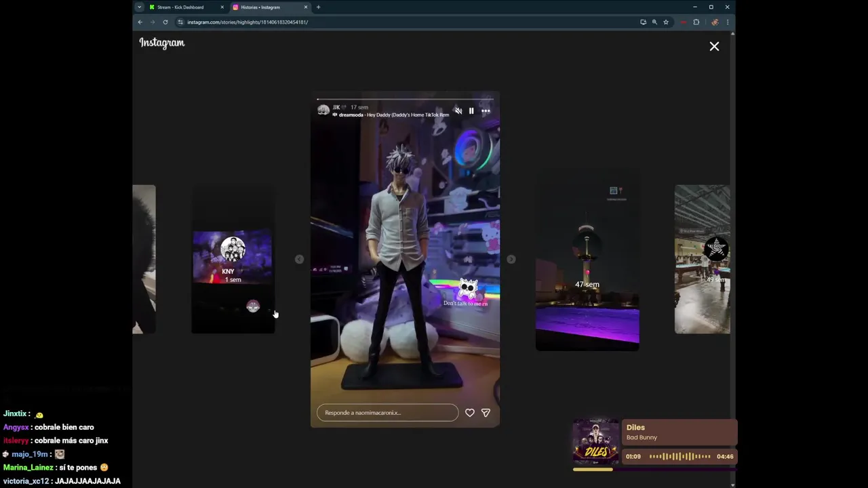This screenshot has height=488, width=868.
Task: Click the Diles album cover art
Action: 596,441
